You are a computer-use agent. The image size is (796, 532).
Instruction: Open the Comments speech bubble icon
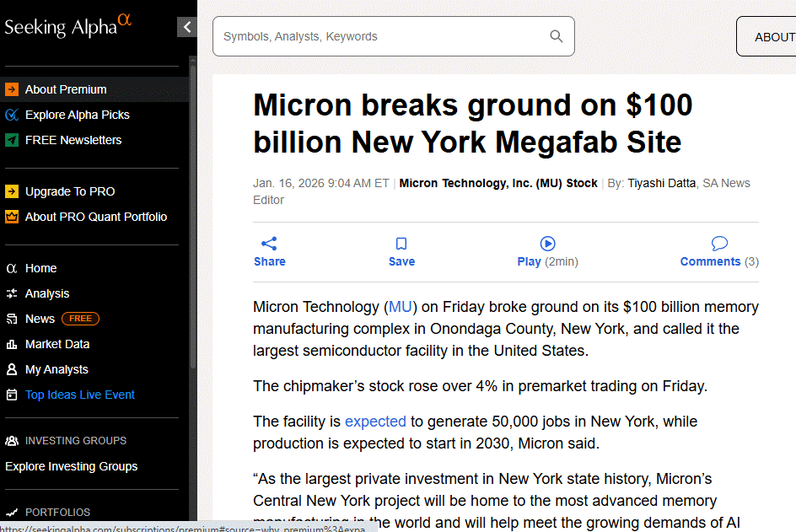point(719,244)
